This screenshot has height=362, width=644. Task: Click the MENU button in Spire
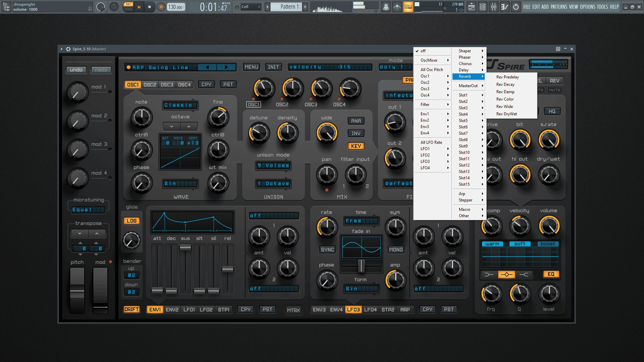click(251, 67)
